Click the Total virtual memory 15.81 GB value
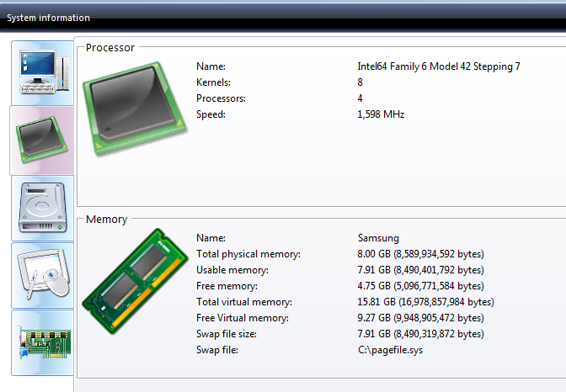The width and height of the screenshot is (566, 392). (425, 302)
